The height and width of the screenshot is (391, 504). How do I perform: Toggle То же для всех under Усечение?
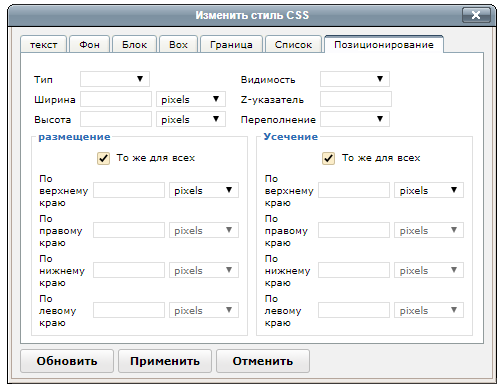[x=329, y=158]
